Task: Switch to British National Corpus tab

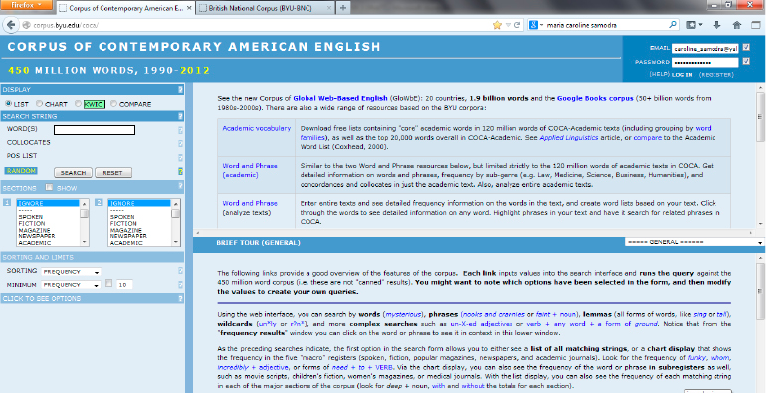Action: tap(266, 8)
